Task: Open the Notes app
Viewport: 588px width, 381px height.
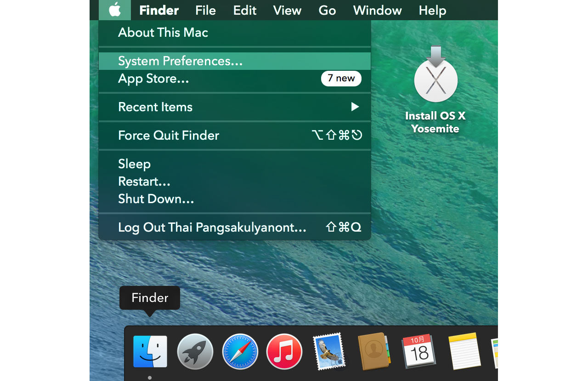Action: point(464,351)
